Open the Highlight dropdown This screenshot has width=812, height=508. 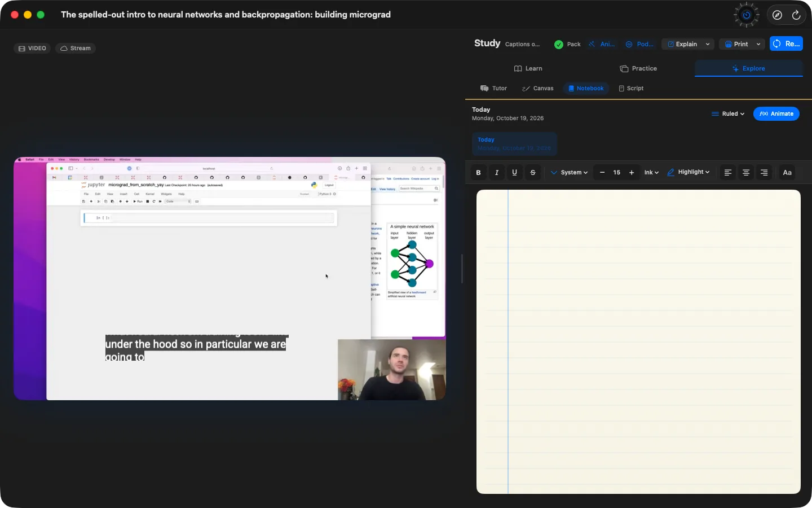pos(689,172)
